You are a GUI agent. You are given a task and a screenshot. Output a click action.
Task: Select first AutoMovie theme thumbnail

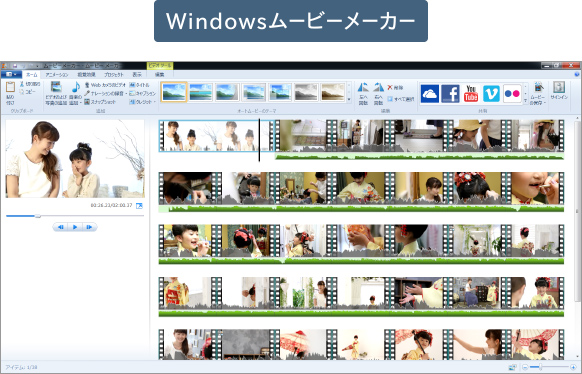pos(174,92)
